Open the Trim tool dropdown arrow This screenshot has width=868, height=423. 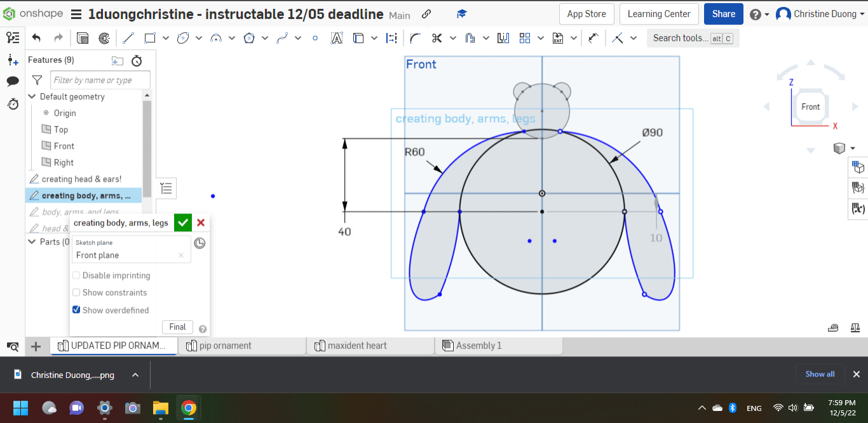(x=453, y=38)
